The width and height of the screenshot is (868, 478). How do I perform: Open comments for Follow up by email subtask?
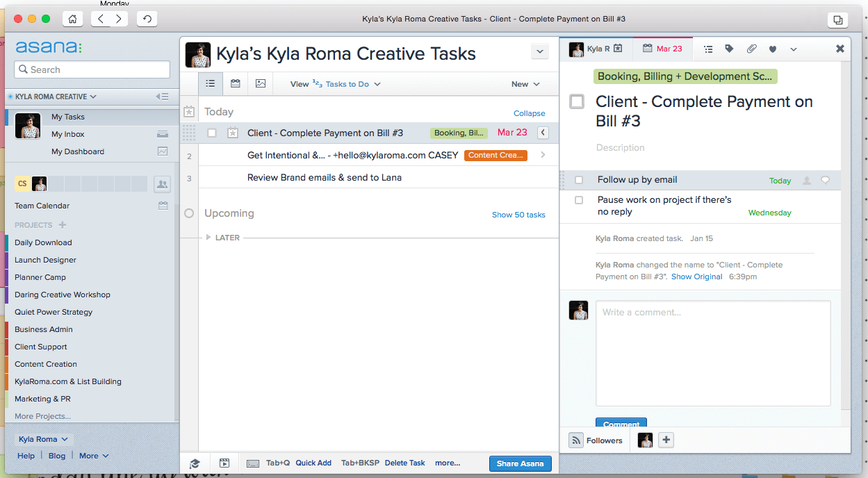[x=825, y=180]
